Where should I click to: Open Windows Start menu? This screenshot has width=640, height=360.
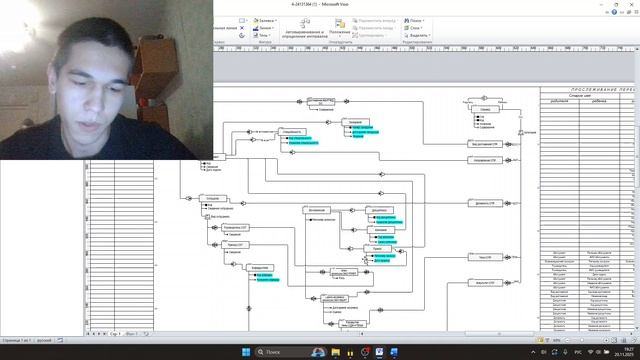tap(246, 352)
